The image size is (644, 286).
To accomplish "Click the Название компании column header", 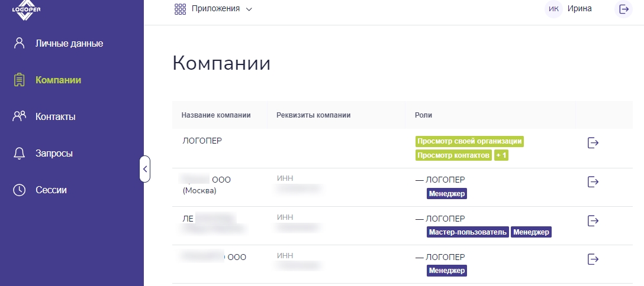I will coord(216,115).
